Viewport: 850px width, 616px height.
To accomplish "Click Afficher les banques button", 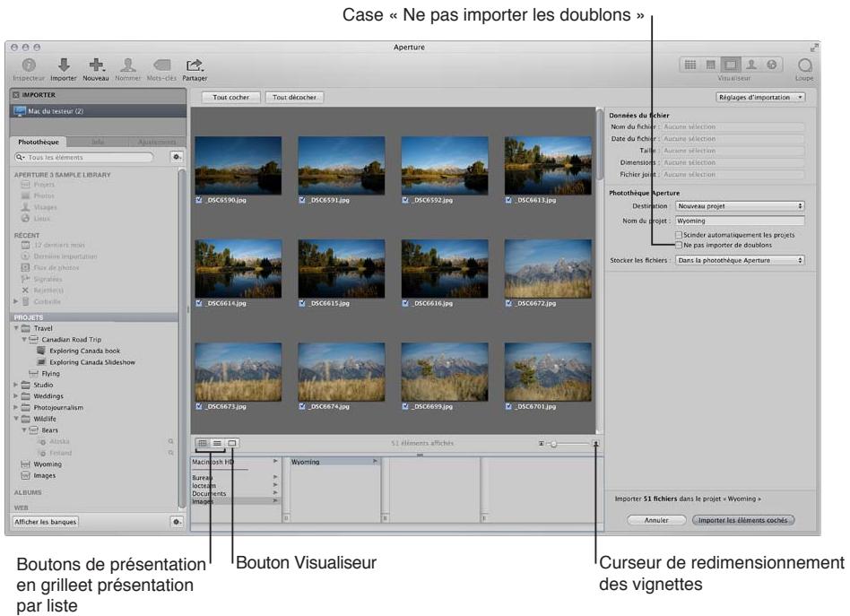I will pos(46,522).
